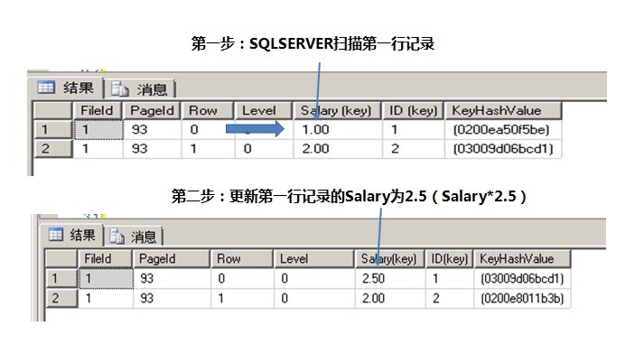Select FileId column header in 第一步 grid
Viewport: 644px width, 354px height.
click(98, 111)
